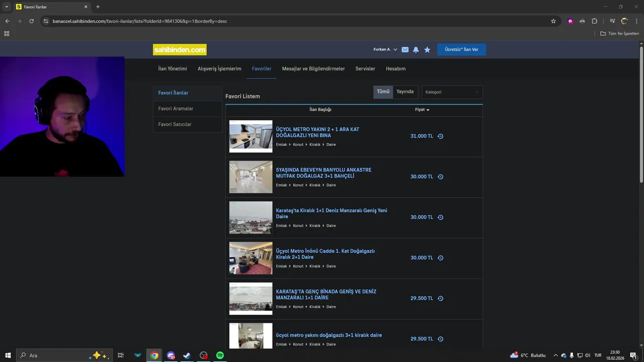
Task: Open listing üçyol metro yakını doğalgazlı 3+1
Action: pyautogui.click(x=329, y=335)
